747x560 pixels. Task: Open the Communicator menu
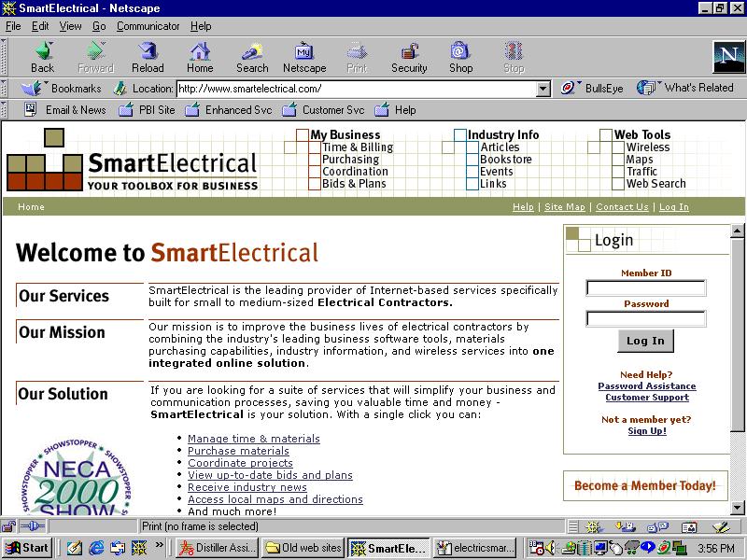(x=148, y=26)
